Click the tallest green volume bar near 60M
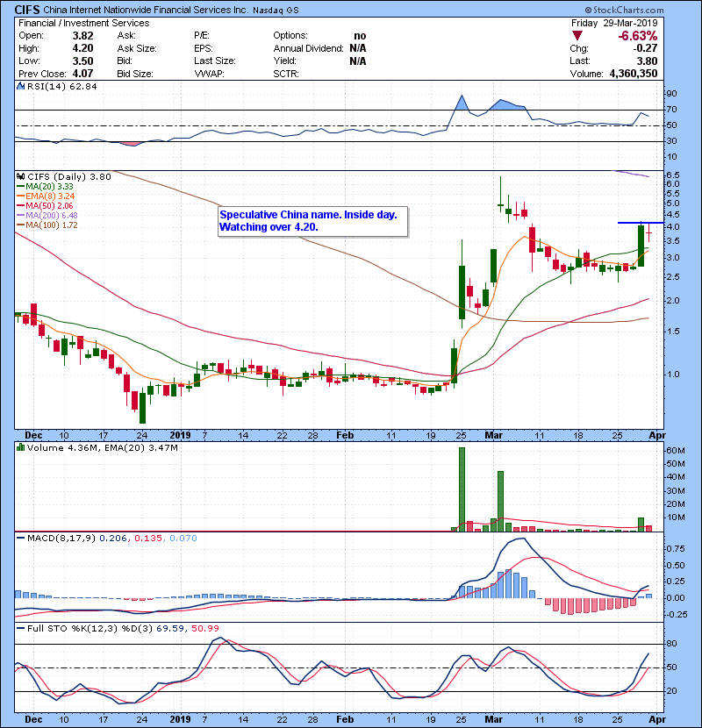The image size is (702, 728). pos(462,489)
